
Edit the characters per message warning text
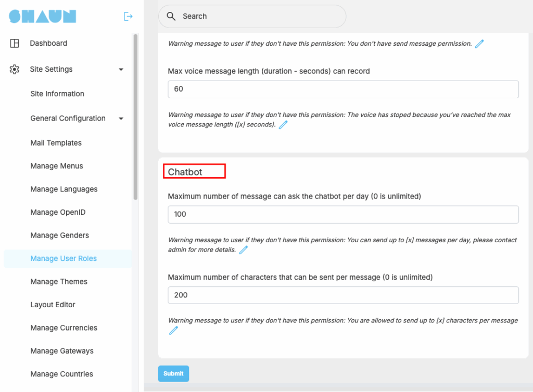[173, 331]
